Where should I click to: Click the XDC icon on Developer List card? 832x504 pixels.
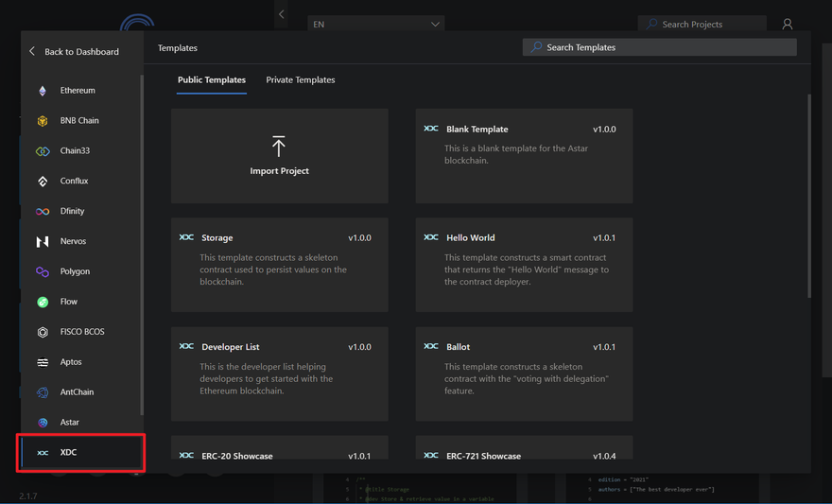click(186, 346)
